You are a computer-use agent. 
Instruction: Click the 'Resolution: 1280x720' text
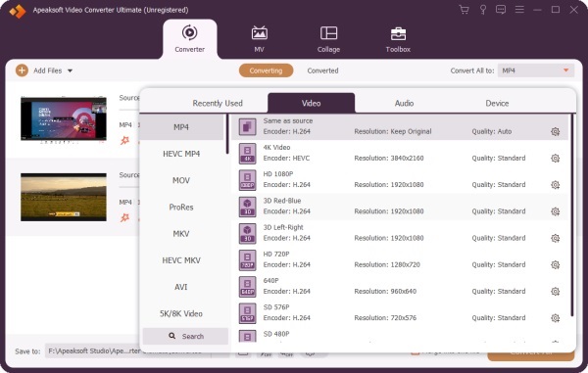click(x=387, y=264)
